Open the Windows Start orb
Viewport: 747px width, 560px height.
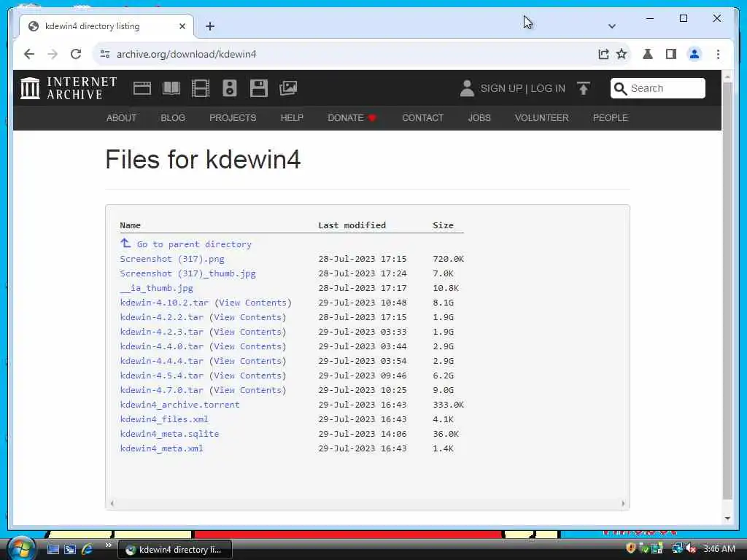tap(21, 548)
